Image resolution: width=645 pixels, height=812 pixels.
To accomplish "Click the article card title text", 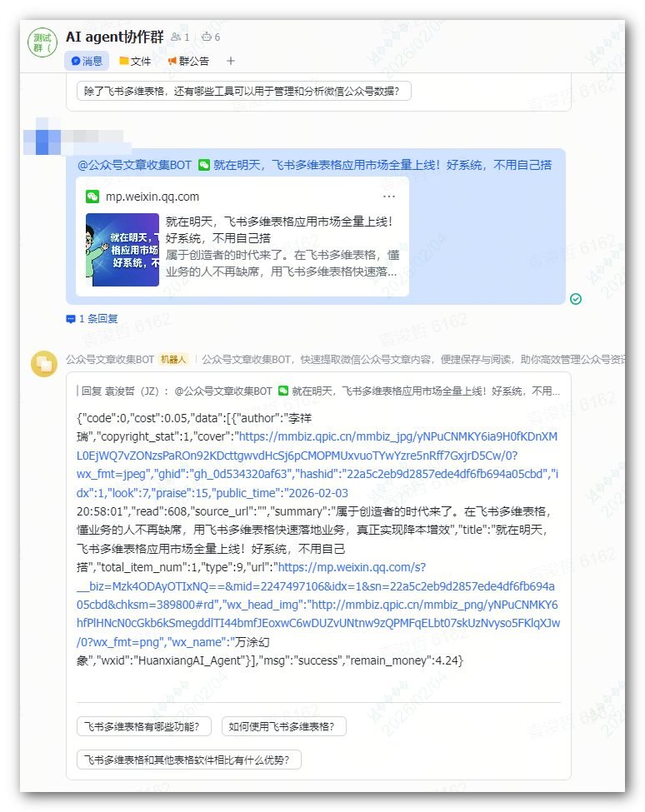I will pos(278,229).
